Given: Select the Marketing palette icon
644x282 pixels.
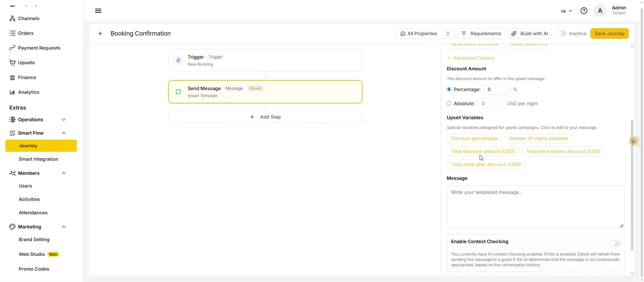Looking at the screenshot, I should point(12,227).
